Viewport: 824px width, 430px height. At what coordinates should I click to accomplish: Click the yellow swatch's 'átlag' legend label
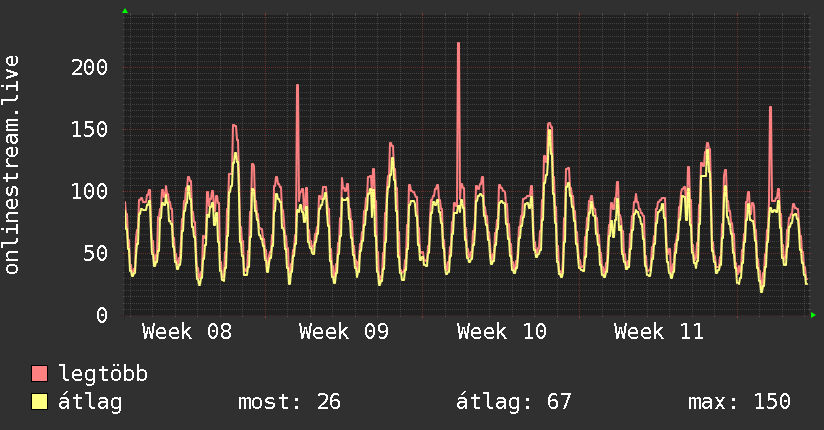click(90, 402)
